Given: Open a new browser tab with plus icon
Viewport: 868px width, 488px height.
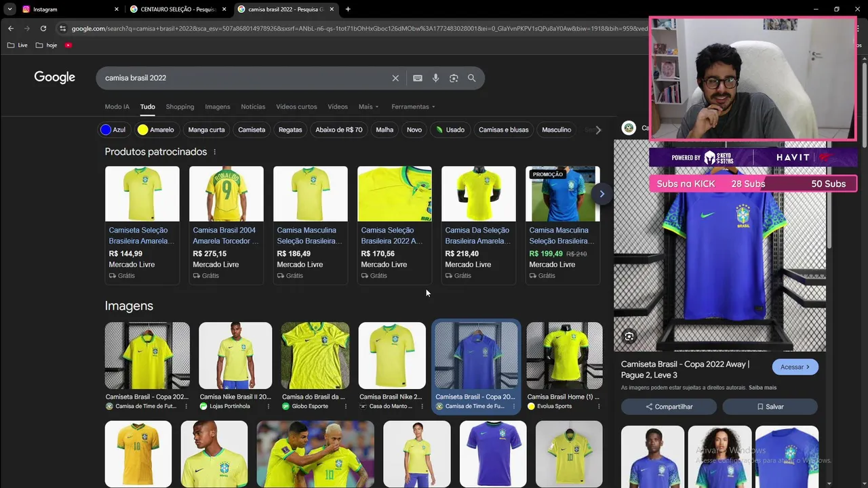Looking at the screenshot, I should (348, 9).
